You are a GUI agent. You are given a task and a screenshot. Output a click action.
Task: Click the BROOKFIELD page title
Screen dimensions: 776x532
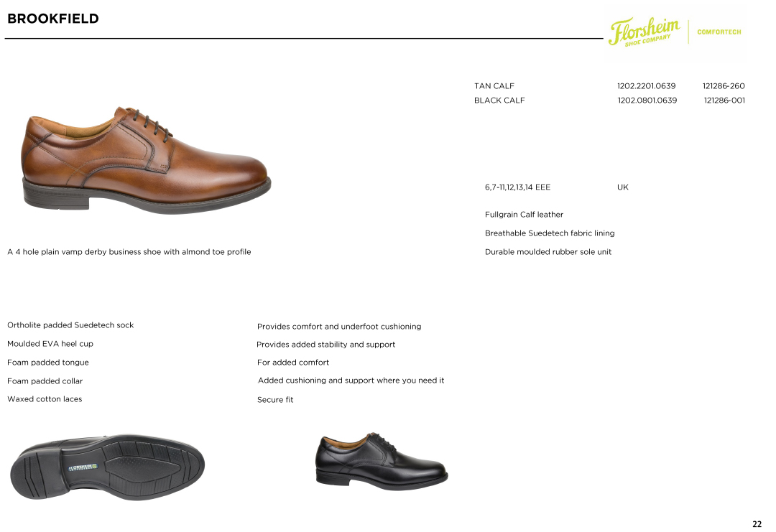53,19
